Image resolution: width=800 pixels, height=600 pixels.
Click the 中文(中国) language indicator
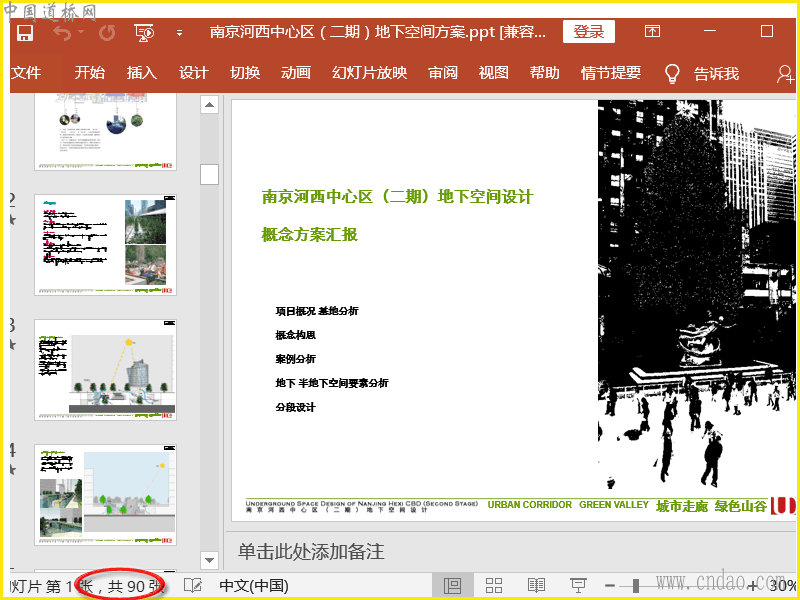254,586
